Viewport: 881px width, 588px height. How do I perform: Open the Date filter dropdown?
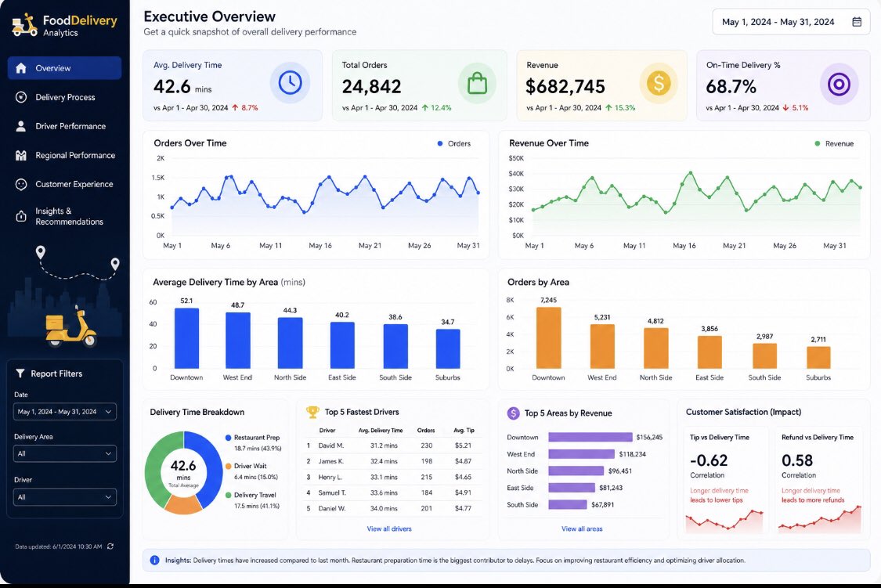click(x=65, y=412)
